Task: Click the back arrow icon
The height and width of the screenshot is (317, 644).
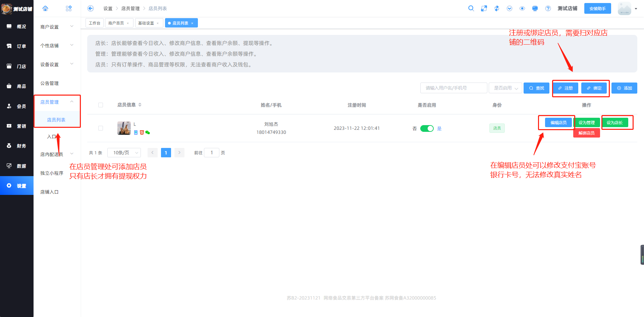Action: pyautogui.click(x=91, y=8)
